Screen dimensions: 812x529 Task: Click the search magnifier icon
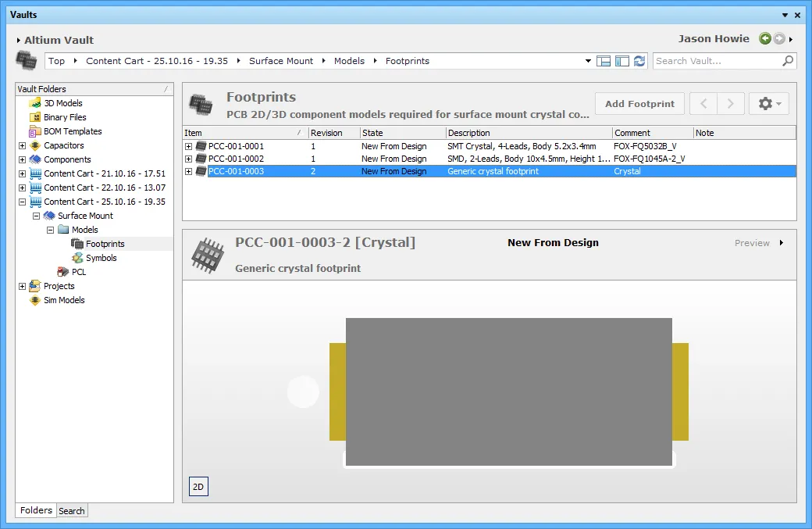point(788,61)
